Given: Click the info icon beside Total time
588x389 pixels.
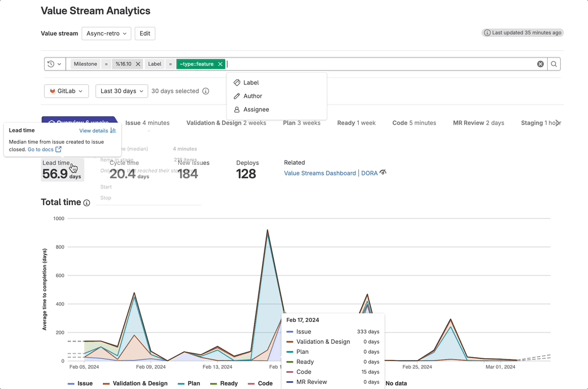Looking at the screenshot, I should tap(87, 203).
